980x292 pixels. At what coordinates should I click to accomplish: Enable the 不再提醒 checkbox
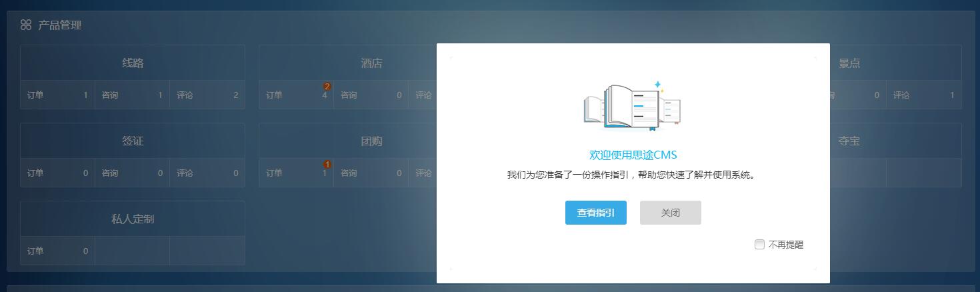point(759,245)
